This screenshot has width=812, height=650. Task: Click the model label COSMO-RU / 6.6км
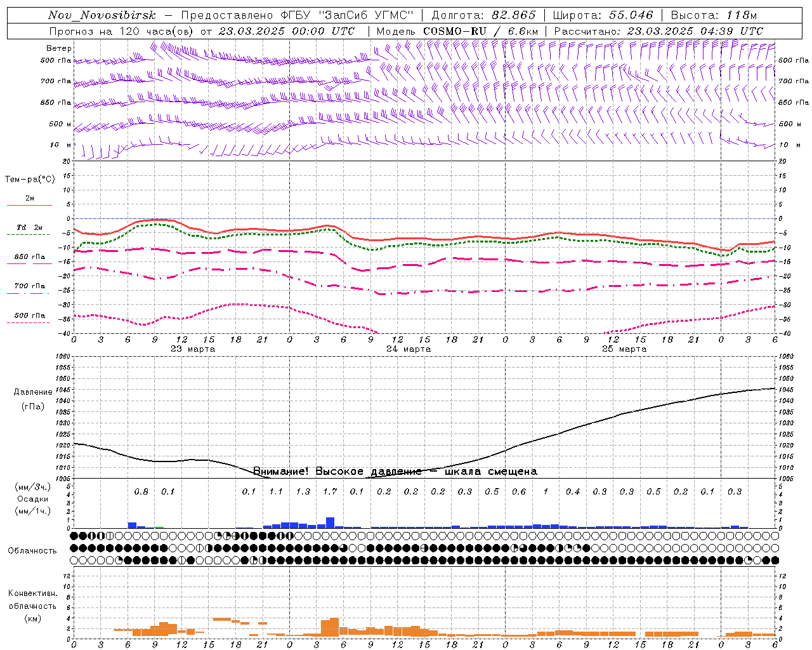pos(481,31)
